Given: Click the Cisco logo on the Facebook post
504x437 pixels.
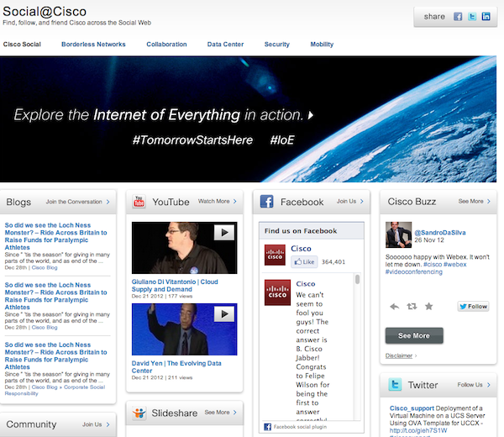Looking at the screenshot, I should (x=277, y=292).
